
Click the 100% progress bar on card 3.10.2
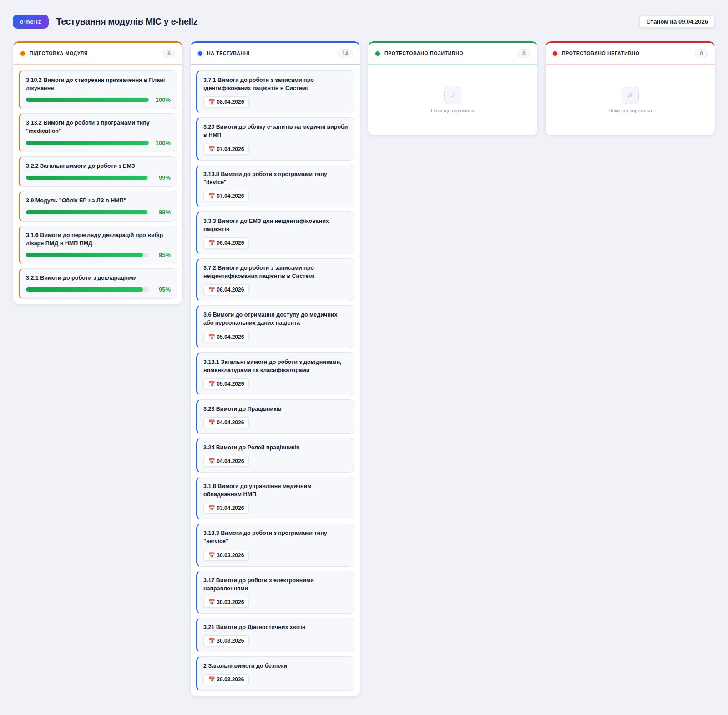tap(86, 99)
